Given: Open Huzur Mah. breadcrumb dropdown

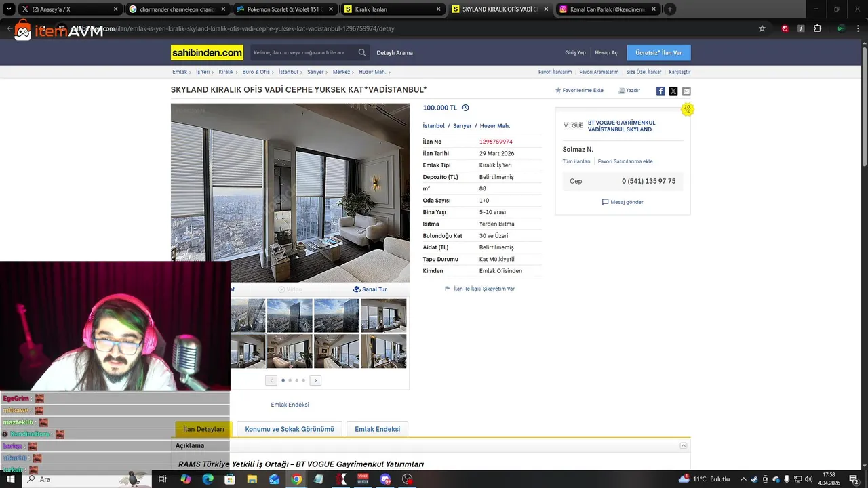Looking at the screenshot, I should coord(374,72).
